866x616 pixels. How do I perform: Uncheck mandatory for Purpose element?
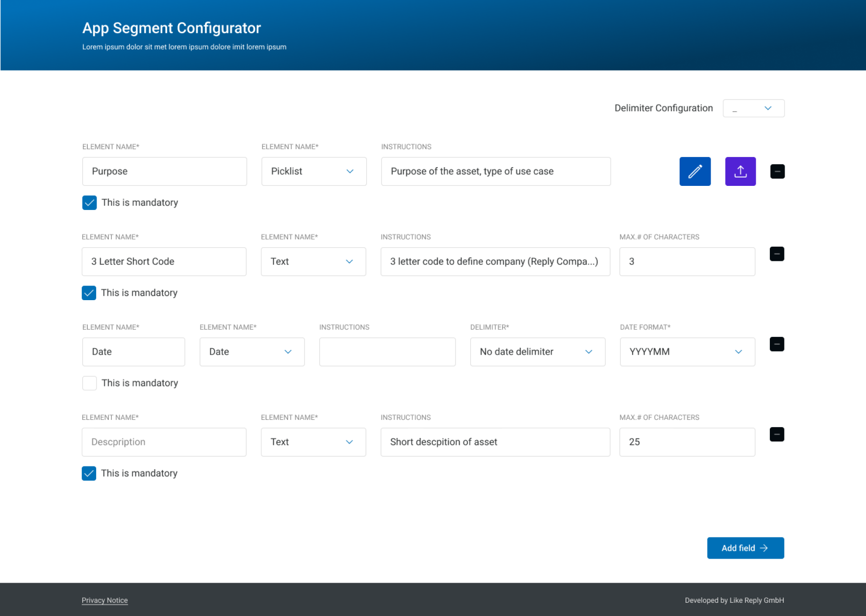[89, 203]
